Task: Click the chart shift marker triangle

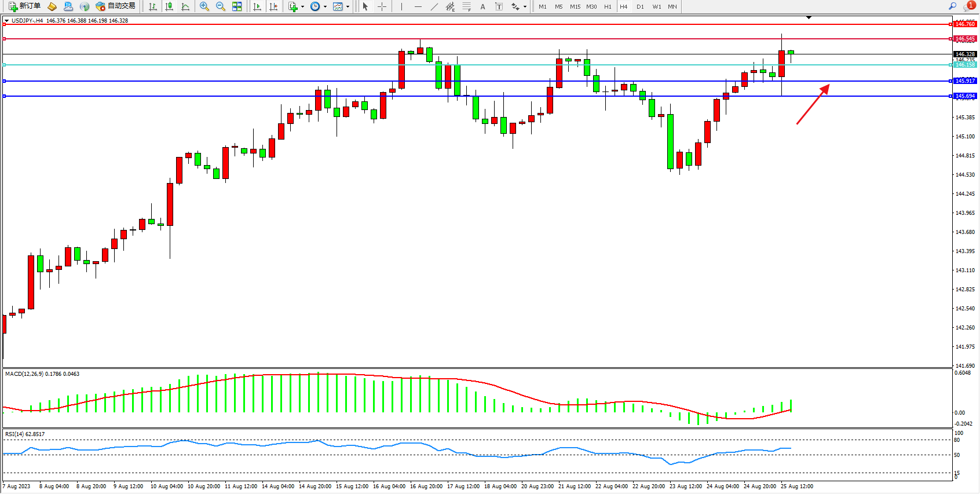Action: pos(809,17)
